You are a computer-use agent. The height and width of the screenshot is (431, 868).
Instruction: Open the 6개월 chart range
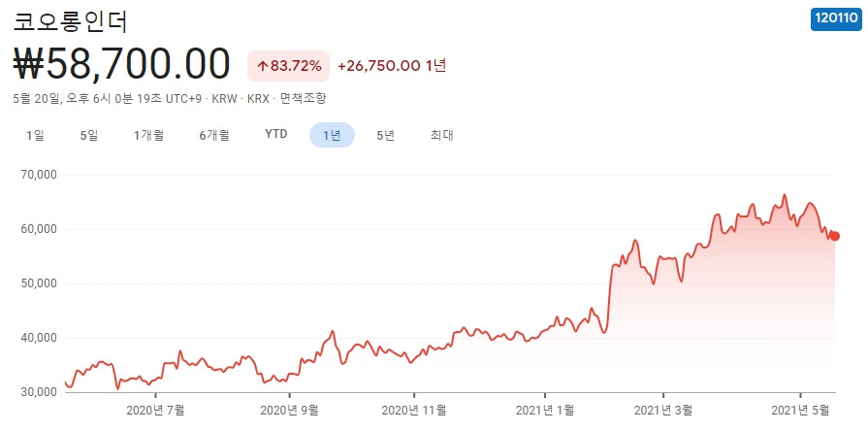(x=214, y=135)
